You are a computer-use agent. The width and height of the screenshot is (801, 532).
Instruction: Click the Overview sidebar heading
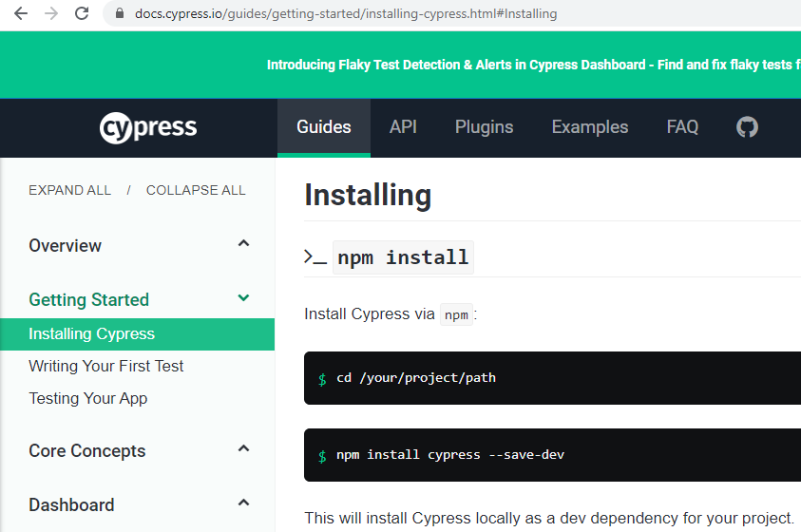click(x=66, y=246)
